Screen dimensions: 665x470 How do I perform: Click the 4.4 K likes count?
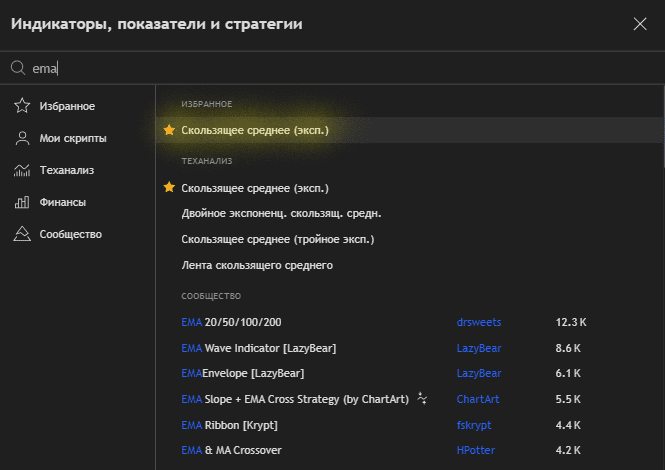568,425
